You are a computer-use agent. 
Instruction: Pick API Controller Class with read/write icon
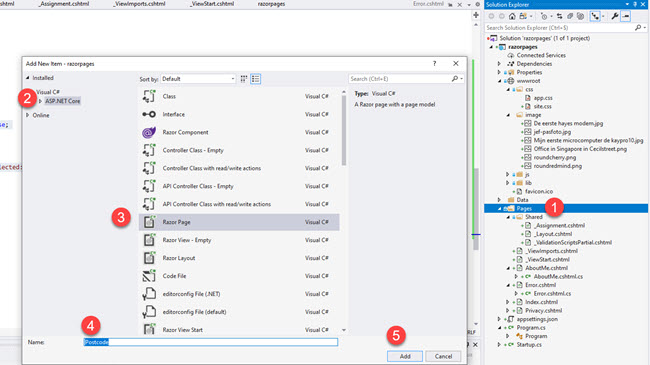149,204
